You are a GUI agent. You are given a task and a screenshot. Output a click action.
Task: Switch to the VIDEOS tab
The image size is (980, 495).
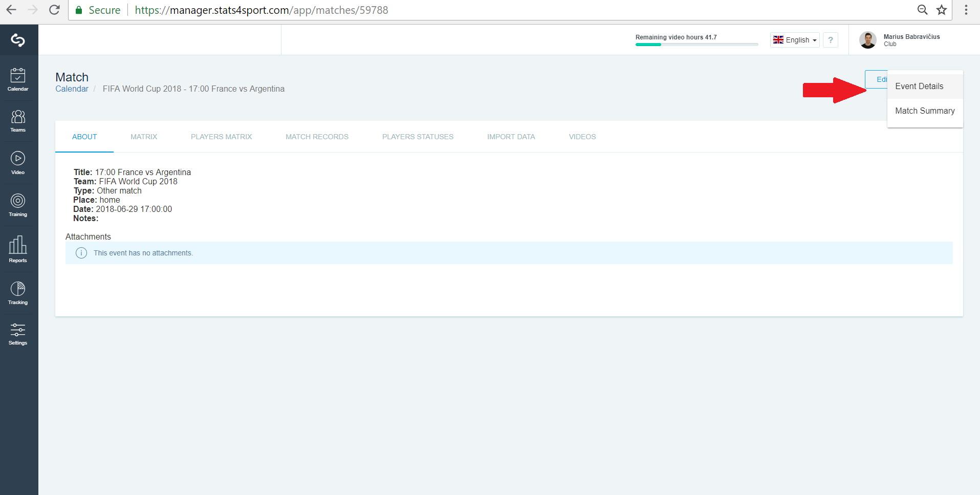coord(582,137)
